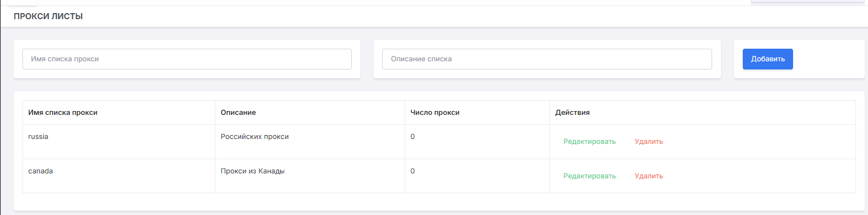Click the "Прокси из Канады" description cell
This screenshot has height=215, width=868.
click(310, 176)
